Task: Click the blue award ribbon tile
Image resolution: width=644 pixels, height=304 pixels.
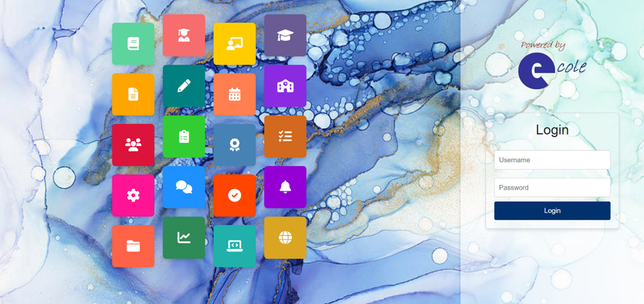Action: point(235,145)
